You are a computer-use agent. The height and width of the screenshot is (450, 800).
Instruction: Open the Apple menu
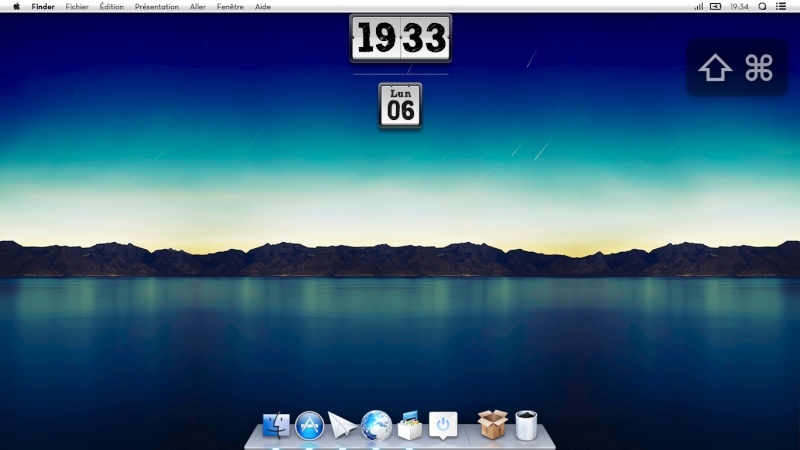tap(16, 6)
